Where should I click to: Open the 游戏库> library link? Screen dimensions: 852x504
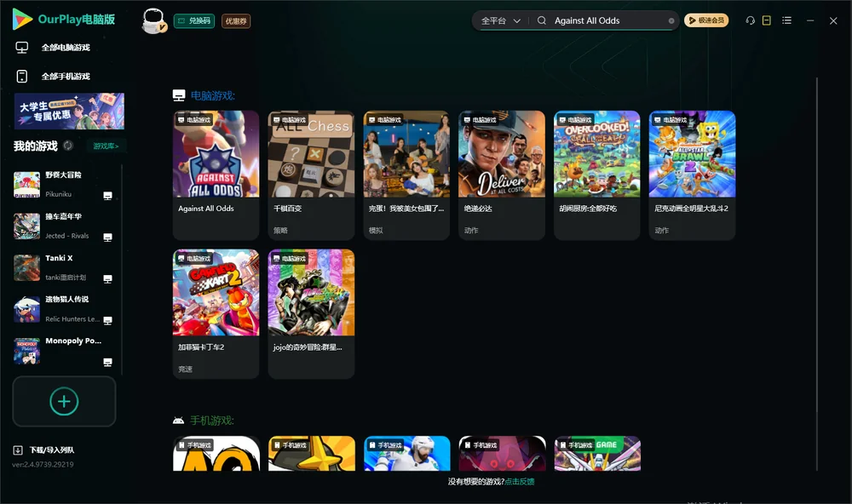(106, 146)
